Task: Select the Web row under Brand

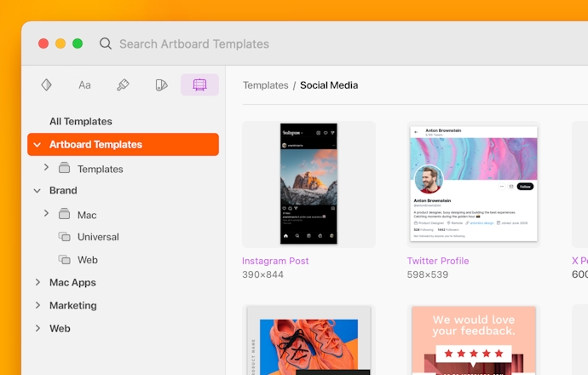Action: [x=88, y=260]
